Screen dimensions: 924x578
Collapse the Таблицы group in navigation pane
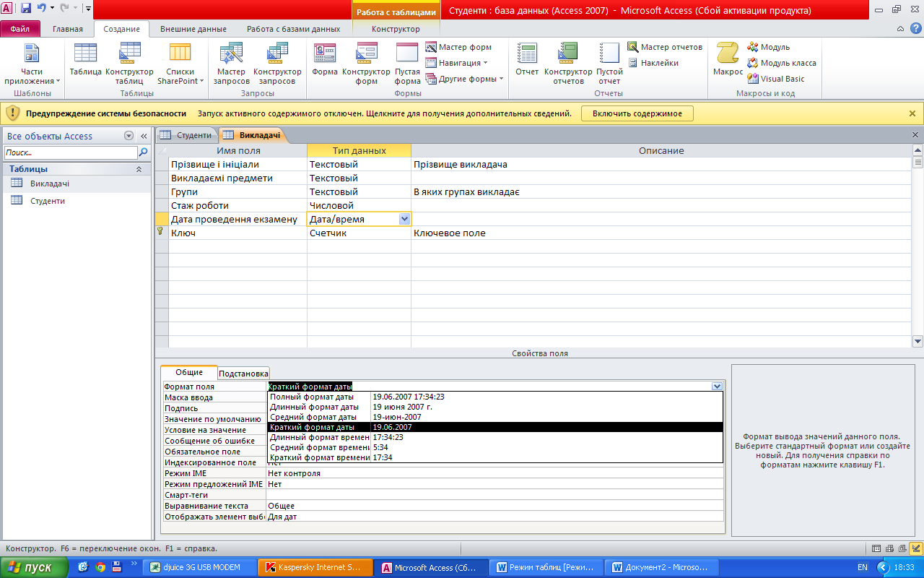pyautogui.click(x=139, y=169)
